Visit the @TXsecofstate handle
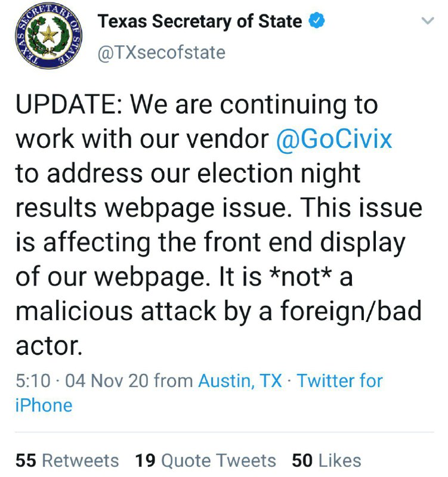The image size is (448, 477). click(x=161, y=52)
